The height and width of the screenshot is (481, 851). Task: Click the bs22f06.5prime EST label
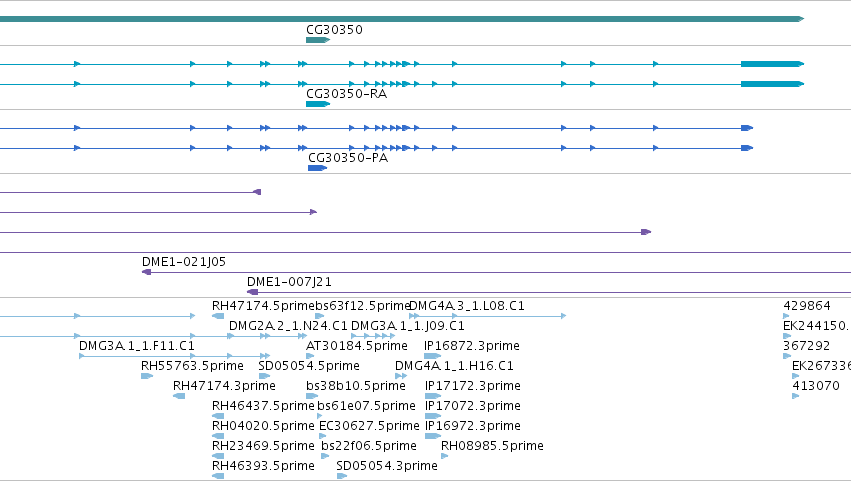tap(369, 446)
